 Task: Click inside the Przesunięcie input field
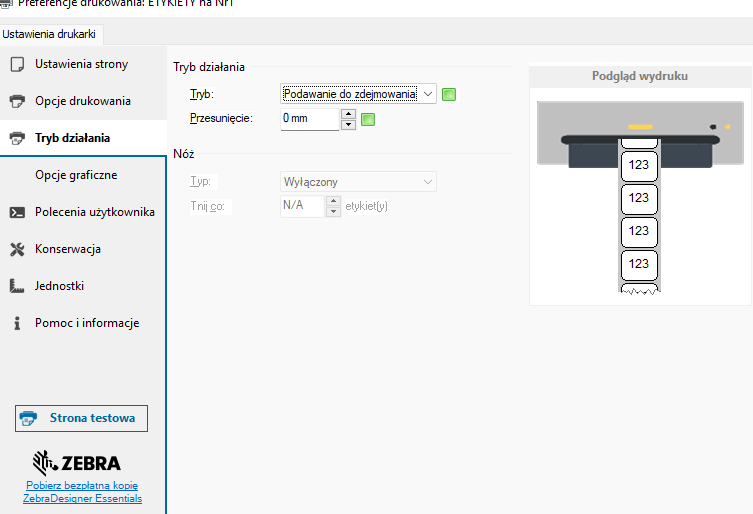pyautogui.click(x=310, y=120)
